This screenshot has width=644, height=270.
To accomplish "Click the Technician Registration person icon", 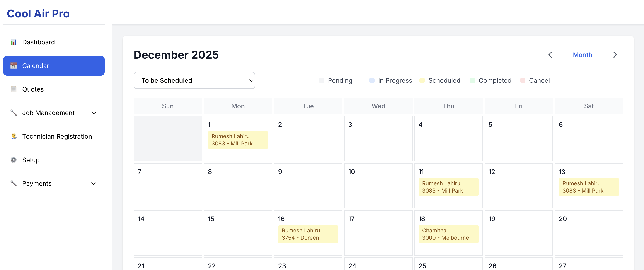I will tap(14, 136).
